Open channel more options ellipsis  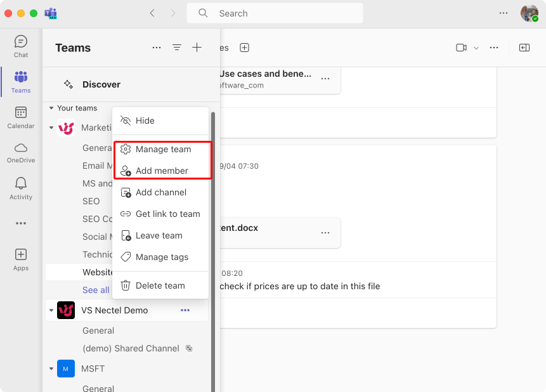click(494, 48)
